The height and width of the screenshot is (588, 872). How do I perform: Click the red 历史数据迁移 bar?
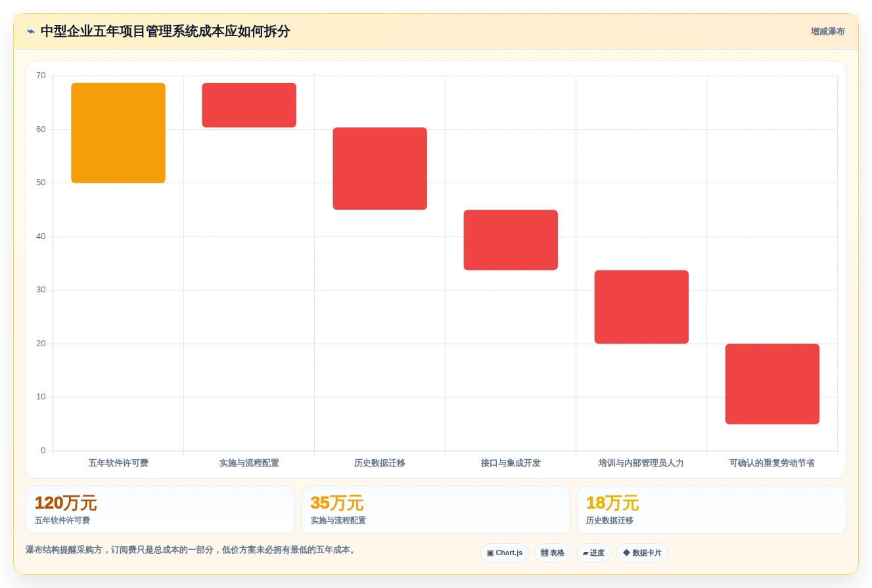(380, 169)
